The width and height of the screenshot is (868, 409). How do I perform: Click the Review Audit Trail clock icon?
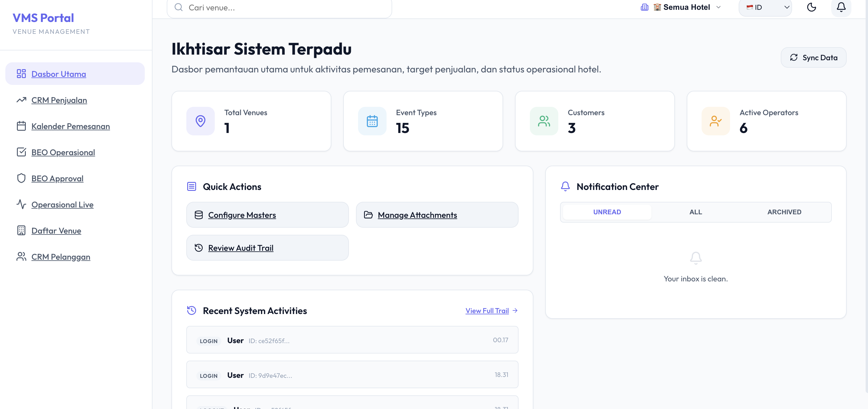(x=199, y=248)
